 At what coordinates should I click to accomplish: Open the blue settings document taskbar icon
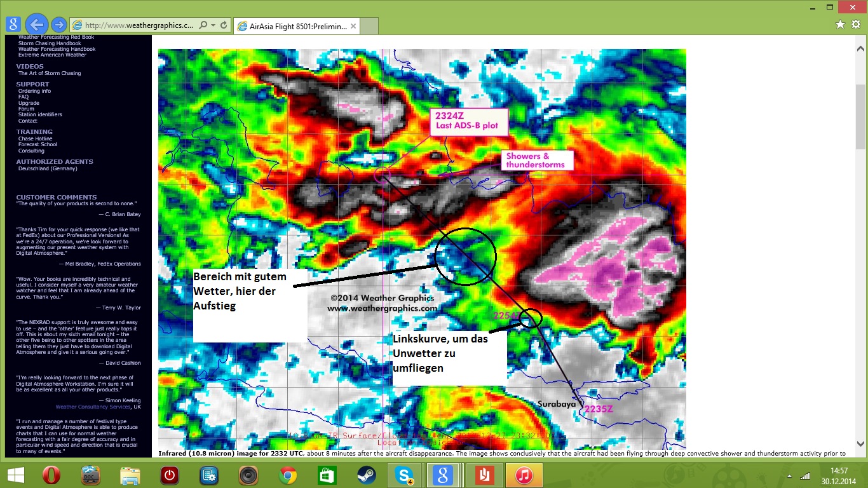click(x=208, y=475)
